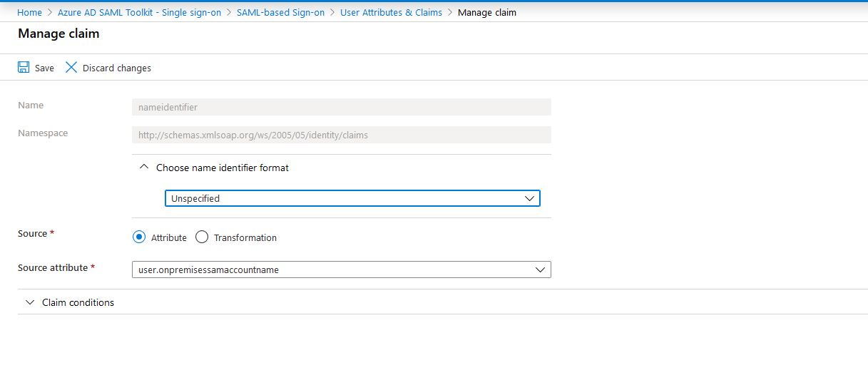Expand the Claim conditions section
Screen dimensions: 868x390
(78, 302)
